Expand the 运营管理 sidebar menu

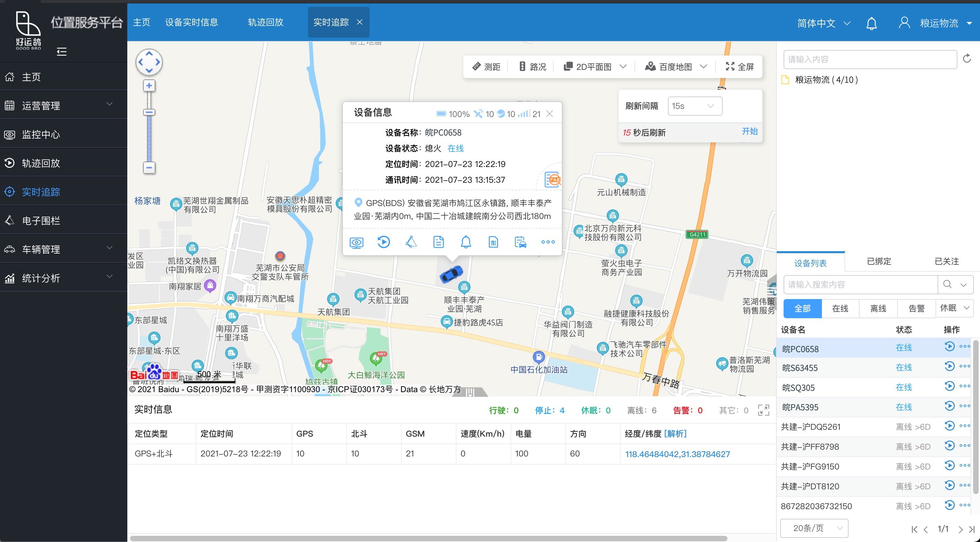click(64, 105)
